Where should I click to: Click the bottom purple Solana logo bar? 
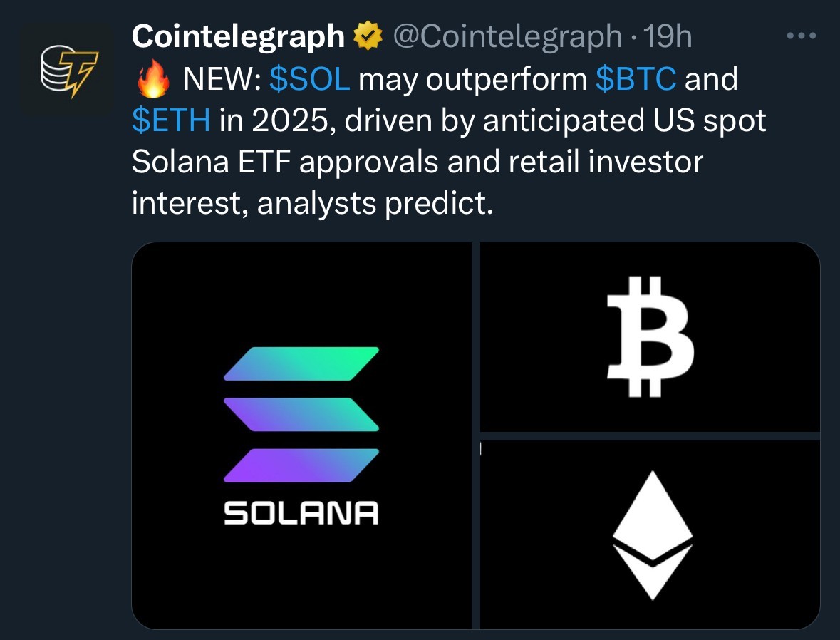301,465
